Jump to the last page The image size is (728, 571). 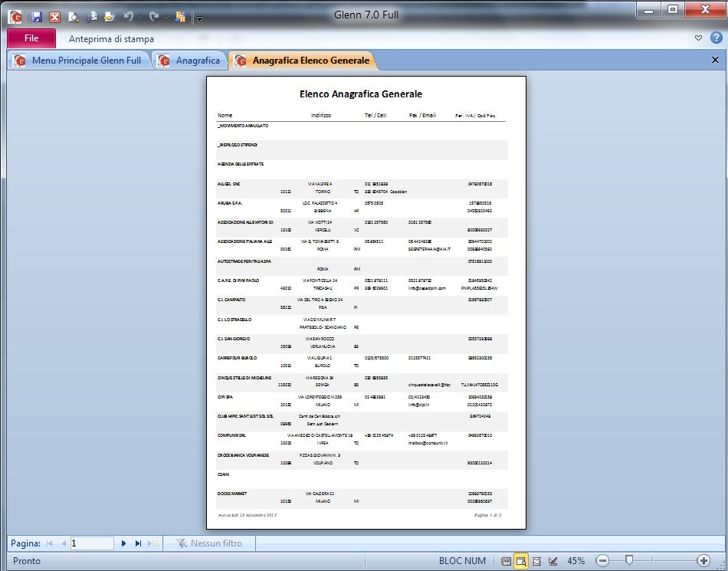click(138, 543)
